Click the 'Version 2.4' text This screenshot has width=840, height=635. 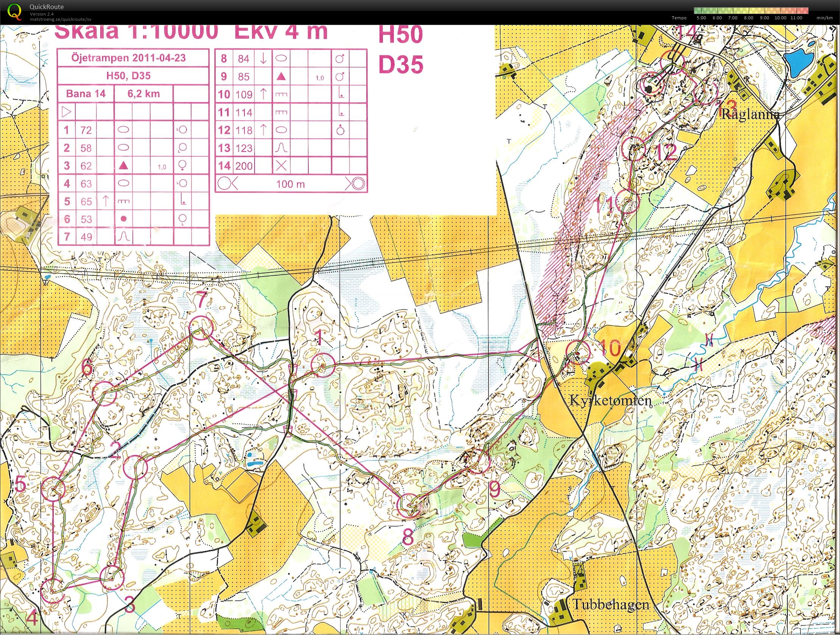[42, 14]
